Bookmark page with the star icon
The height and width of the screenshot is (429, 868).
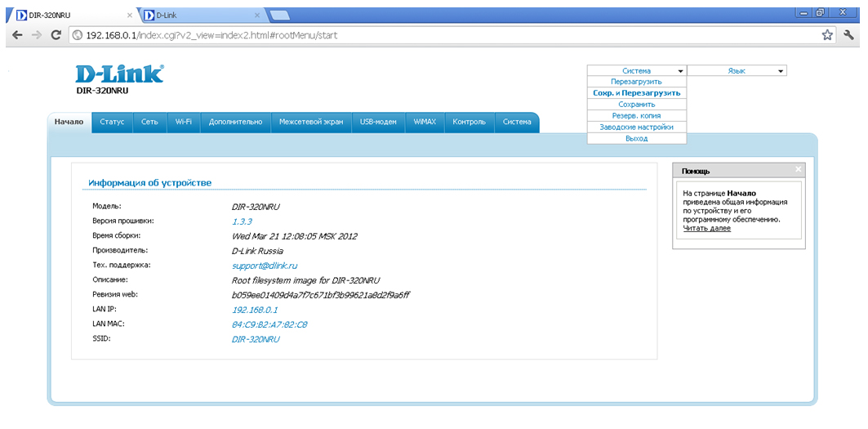click(x=827, y=35)
